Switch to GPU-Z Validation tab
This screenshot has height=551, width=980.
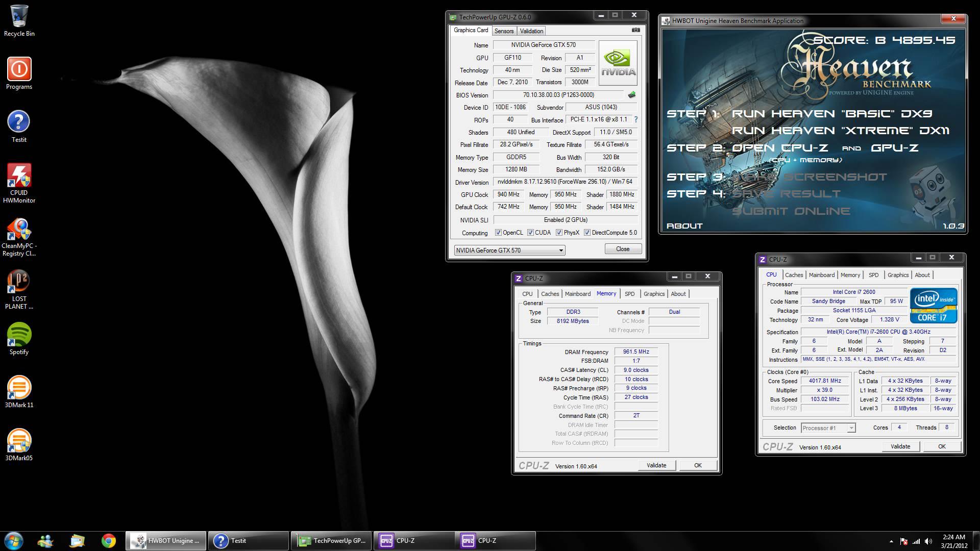(x=531, y=31)
